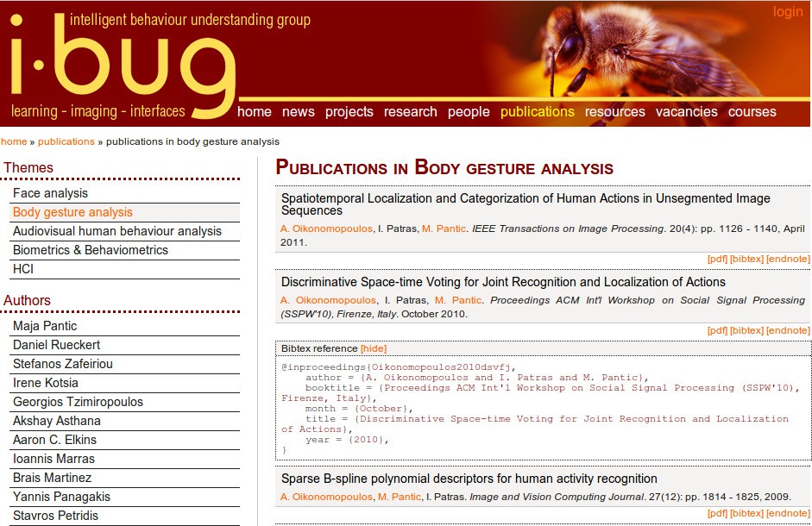Filter by author Stefanos Zafeiriou
812x526 pixels.
pos(124,364)
